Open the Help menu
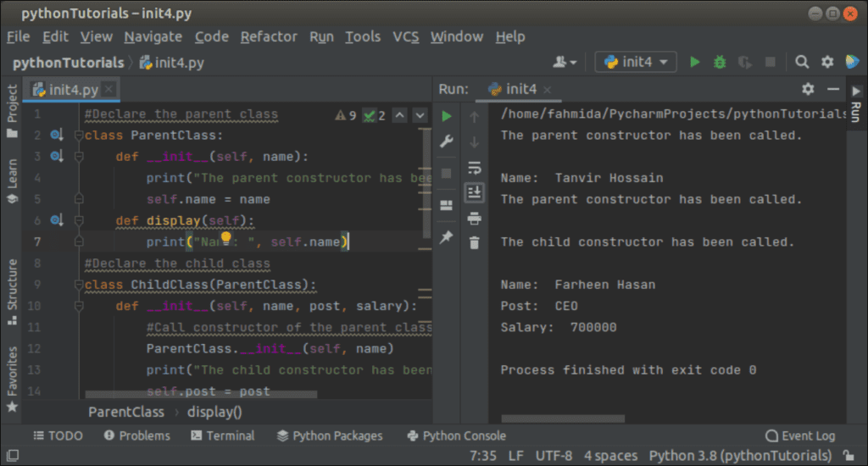868x466 pixels. tap(509, 36)
